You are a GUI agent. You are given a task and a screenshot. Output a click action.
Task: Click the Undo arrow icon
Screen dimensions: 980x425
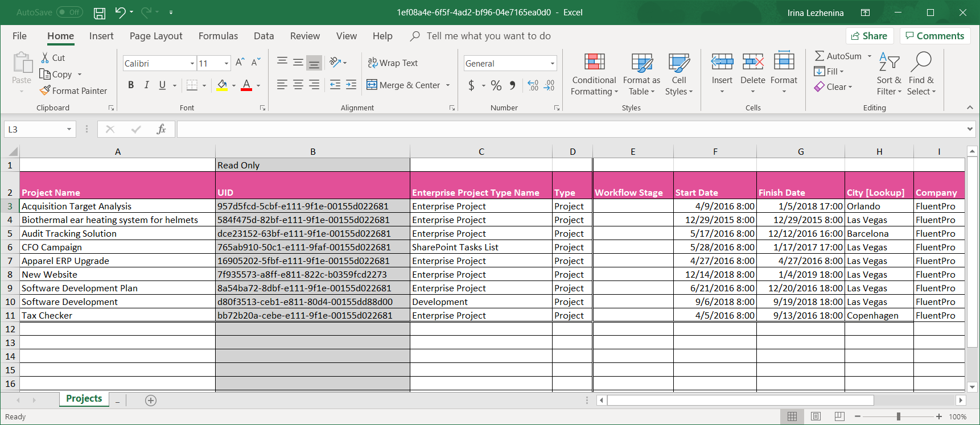120,12
